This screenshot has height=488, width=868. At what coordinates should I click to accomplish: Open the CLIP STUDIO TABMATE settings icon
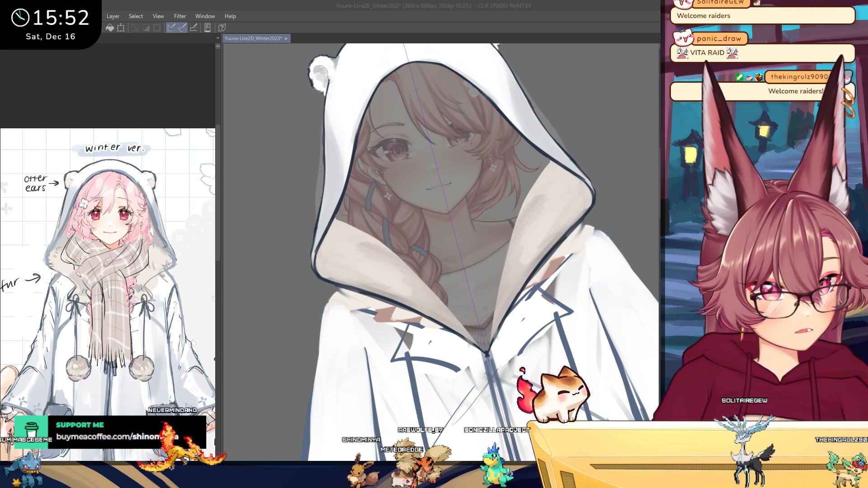pos(208,28)
